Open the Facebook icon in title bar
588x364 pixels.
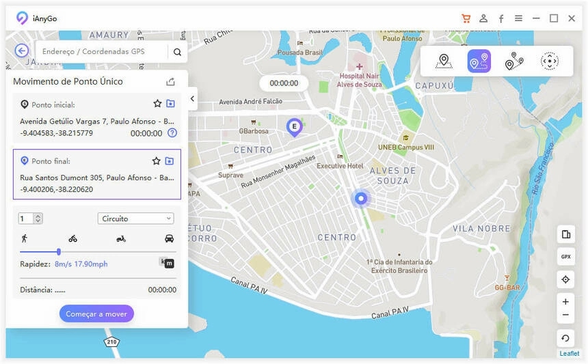[501, 18]
